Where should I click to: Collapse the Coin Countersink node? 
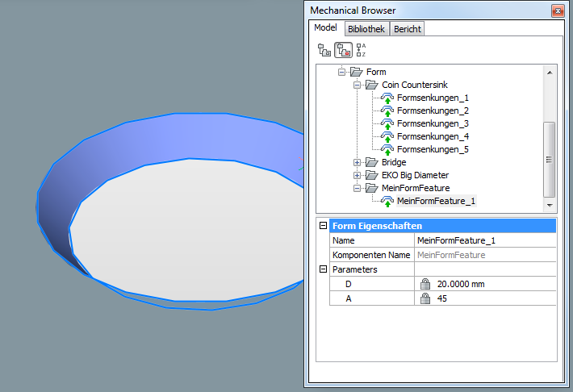357,85
